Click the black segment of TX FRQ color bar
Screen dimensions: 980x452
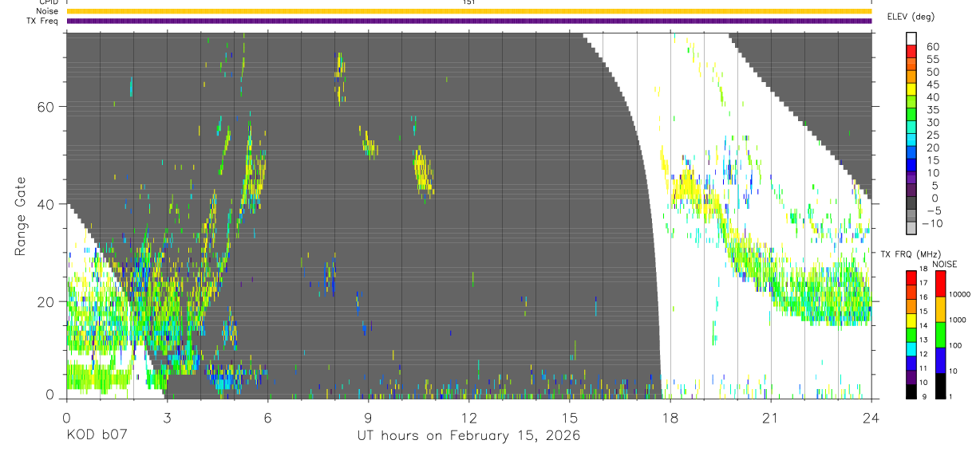(x=911, y=391)
